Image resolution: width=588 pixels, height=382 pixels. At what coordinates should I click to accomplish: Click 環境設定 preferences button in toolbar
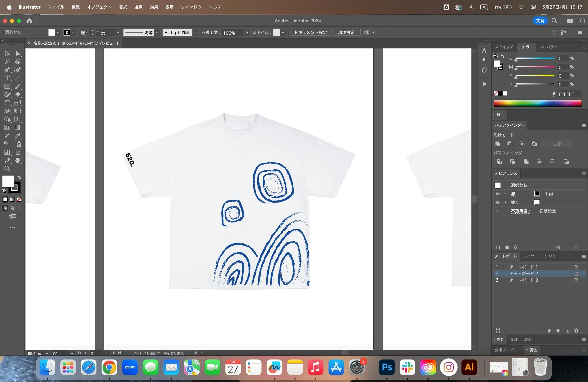[x=345, y=32]
